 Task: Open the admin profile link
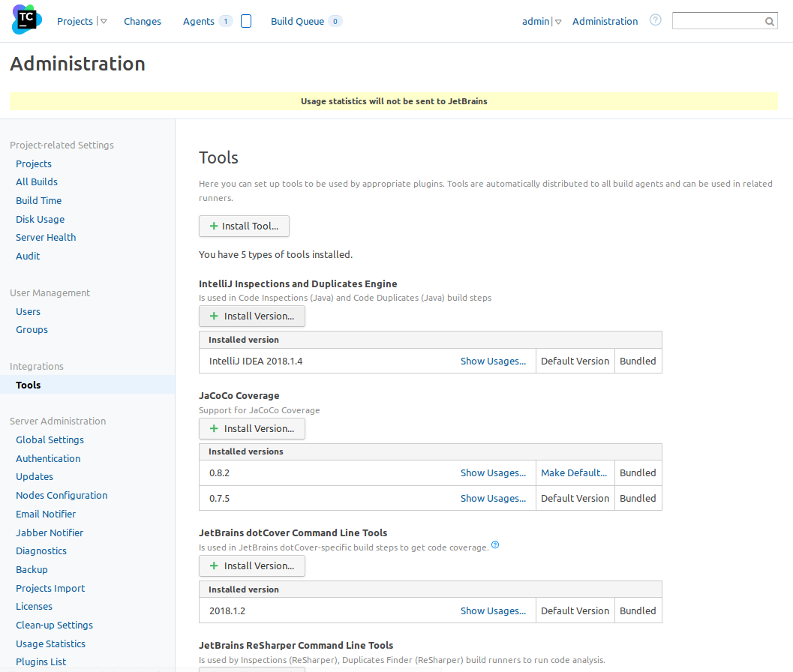(536, 21)
